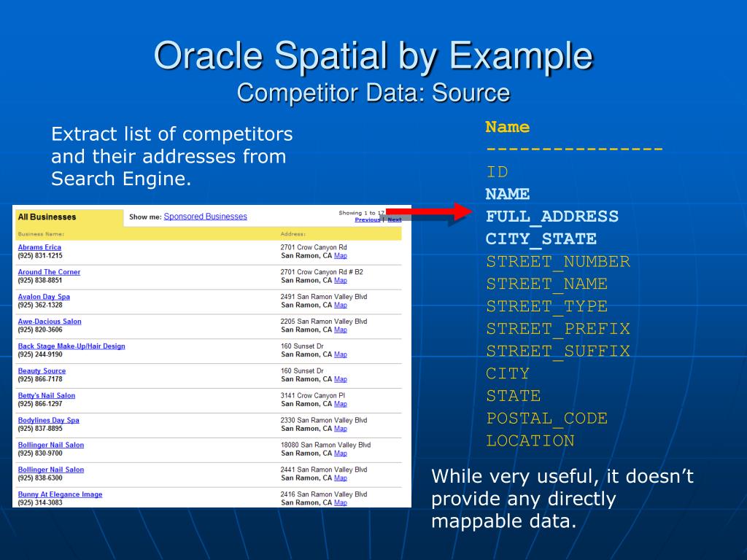The height and width of the screenshot is (560, 747).
Task: Click the STREET_TYPE column name
Action: (547, 307)
